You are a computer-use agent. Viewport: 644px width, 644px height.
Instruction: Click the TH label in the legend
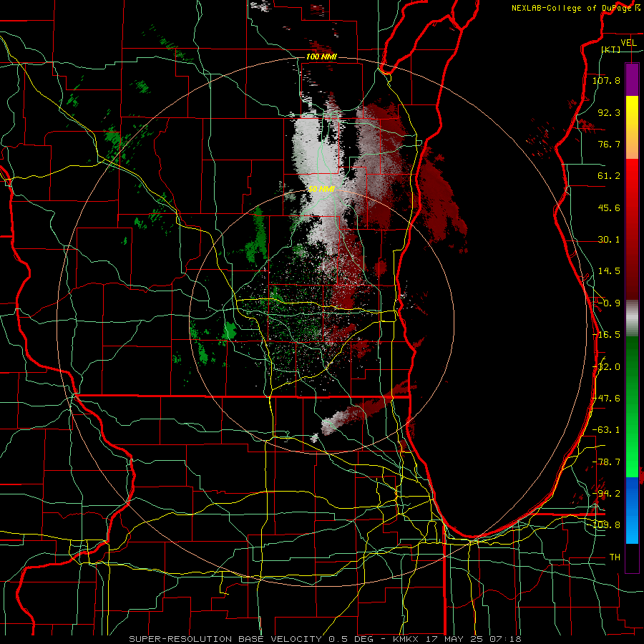615,557
